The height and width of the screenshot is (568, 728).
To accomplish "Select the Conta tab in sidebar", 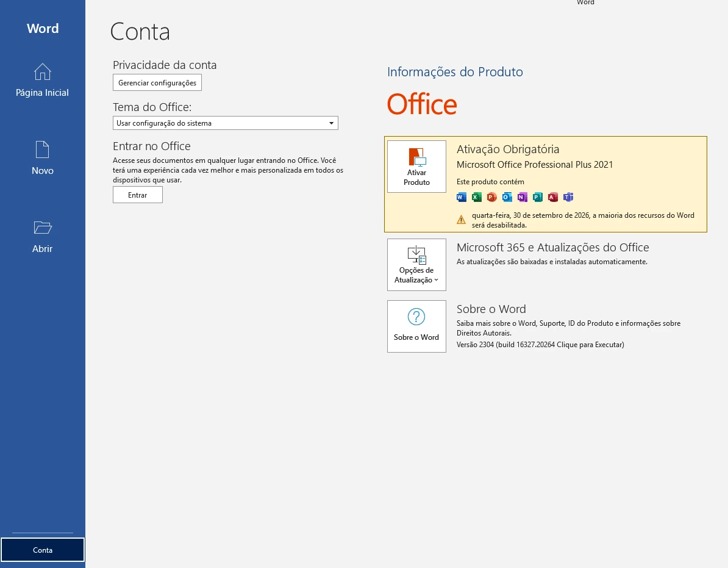I will click(42, 550).
